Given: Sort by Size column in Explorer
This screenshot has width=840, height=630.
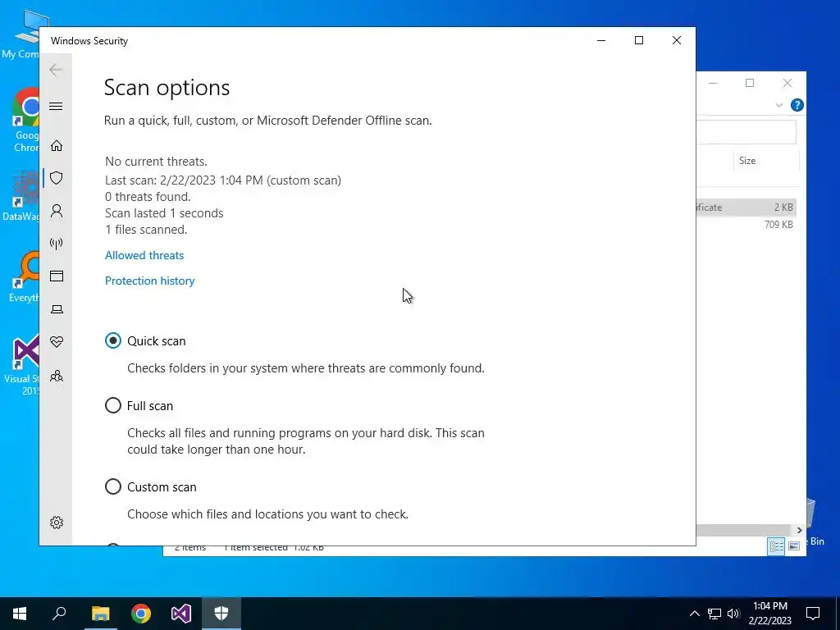Looking at the screenshot, I should pos(765,161).
